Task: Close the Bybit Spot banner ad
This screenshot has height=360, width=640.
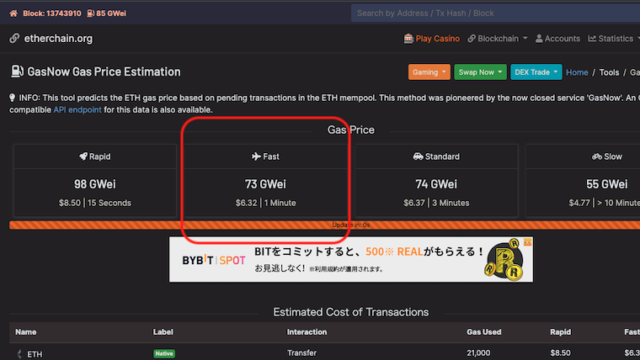Action: click(x=528, y=242)
